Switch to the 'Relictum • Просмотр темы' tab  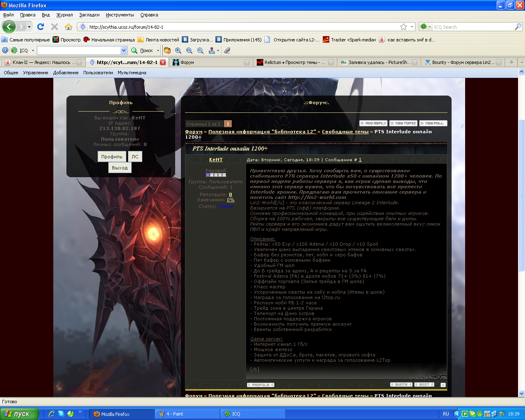point(294,62)
